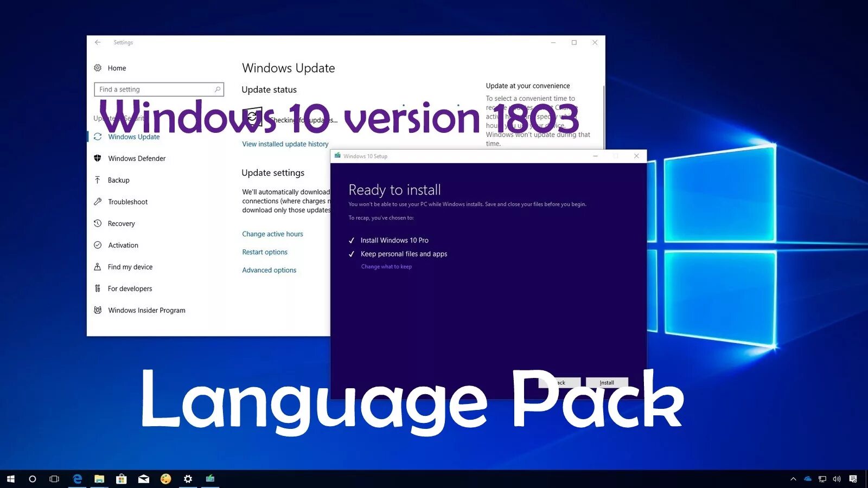Click the Find my device person icon
The width and height of the screenshot is (868, 488).
[98, 267]
